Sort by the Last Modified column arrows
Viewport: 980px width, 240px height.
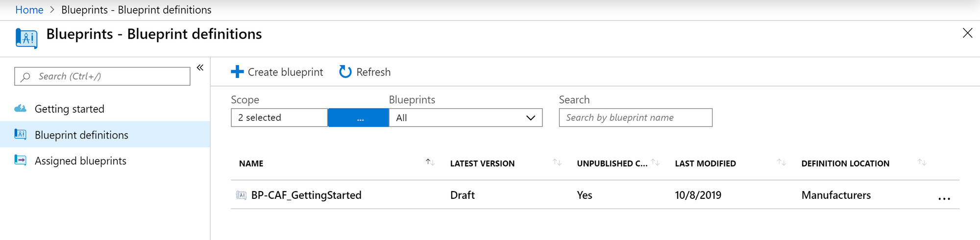(782, 162)
